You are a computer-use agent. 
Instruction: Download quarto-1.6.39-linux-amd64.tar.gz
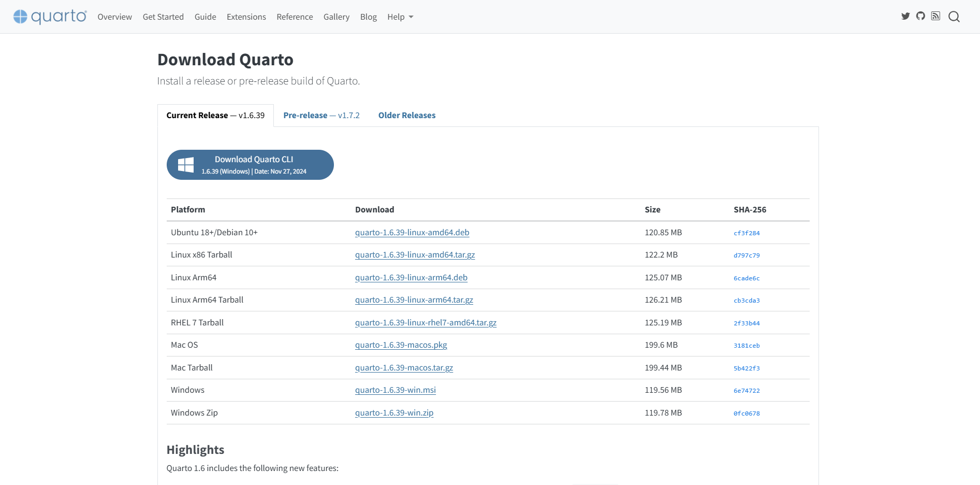point(415,255)
